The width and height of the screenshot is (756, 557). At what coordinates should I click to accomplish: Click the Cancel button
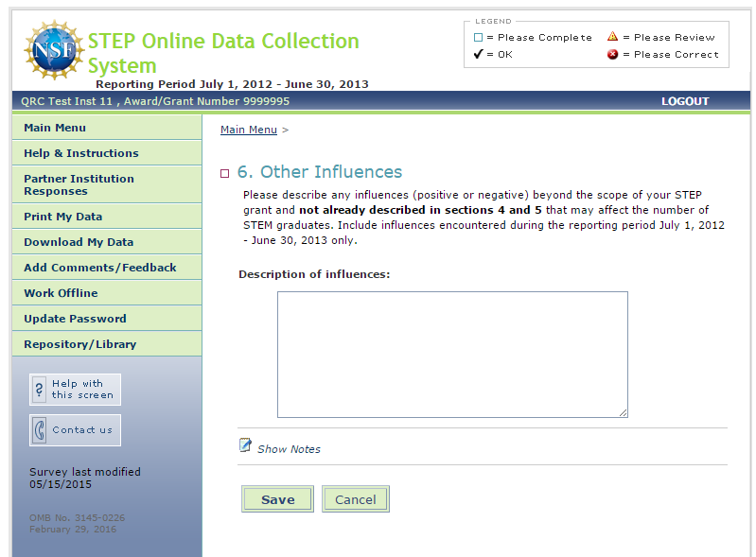tap(356, 499)
